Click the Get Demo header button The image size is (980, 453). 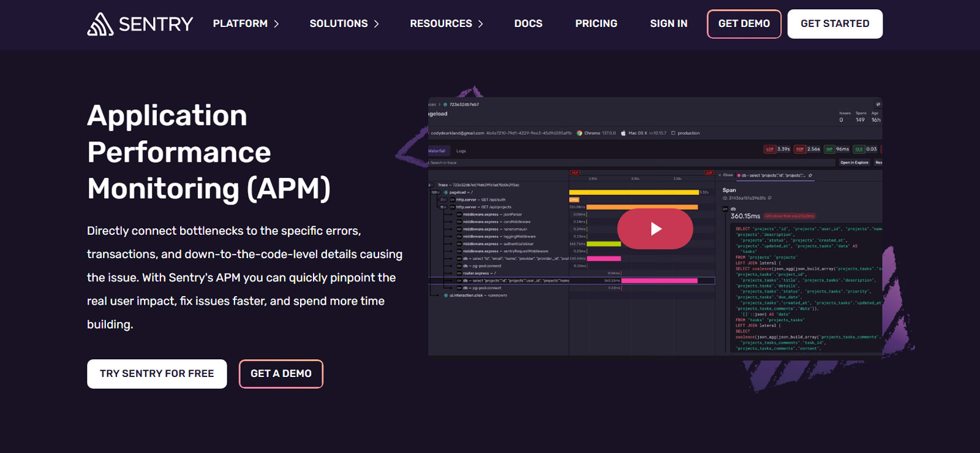click(744, 24)
